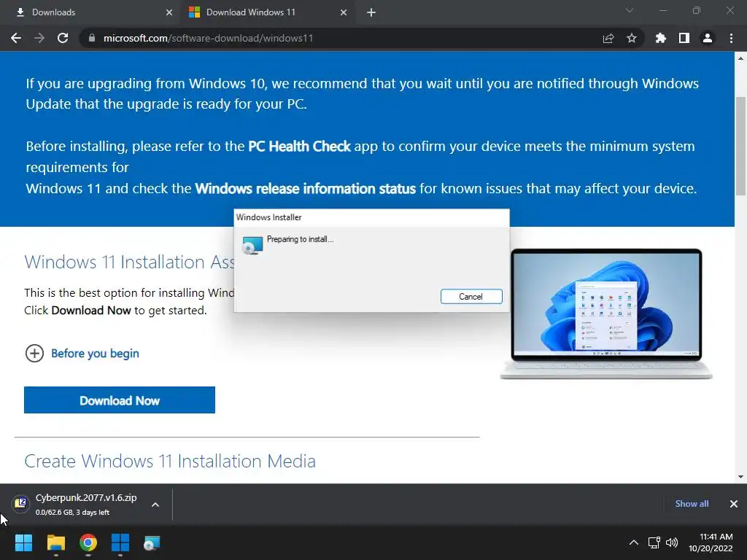
Task: Go back to previous page in Chrome
Action: (x=16, y=38)
